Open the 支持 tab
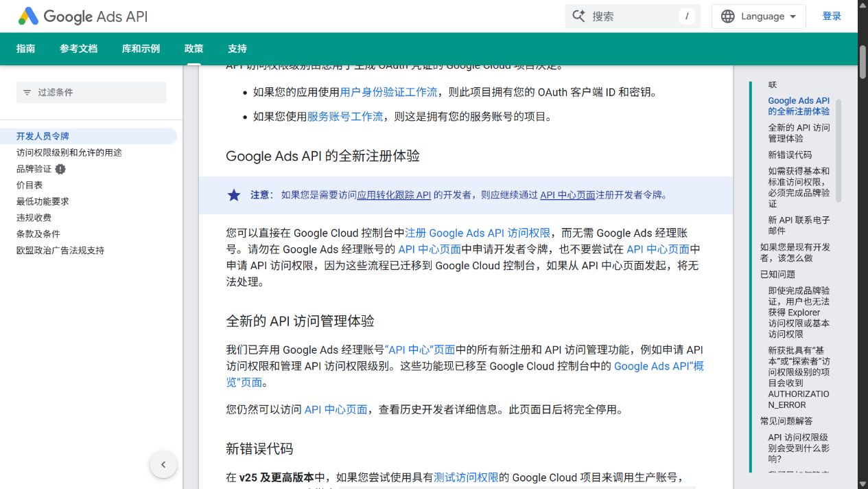 click(x=237, y=49)
